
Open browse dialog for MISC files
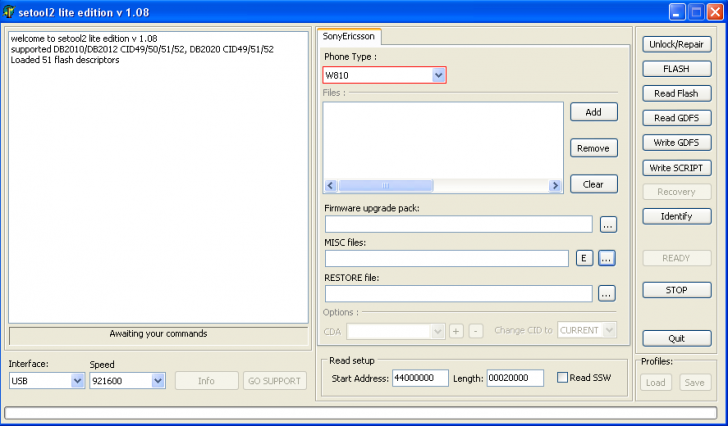tap(607, 258)
